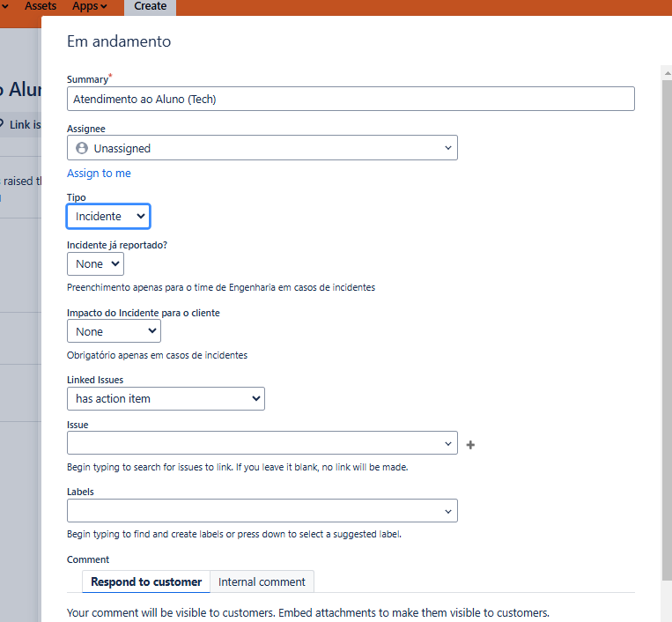
Task: Click the Comment label
Action: click(x=88, y=559)
